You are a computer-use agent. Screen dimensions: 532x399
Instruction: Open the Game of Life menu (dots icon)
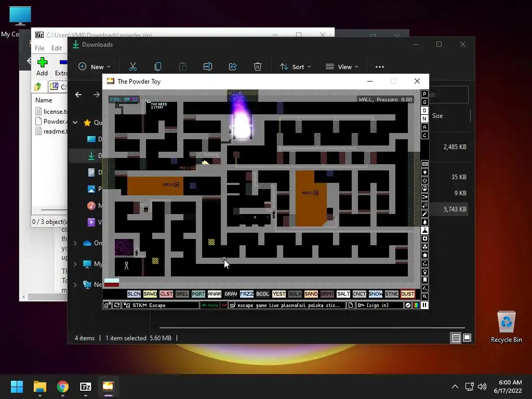click(424, 263)
